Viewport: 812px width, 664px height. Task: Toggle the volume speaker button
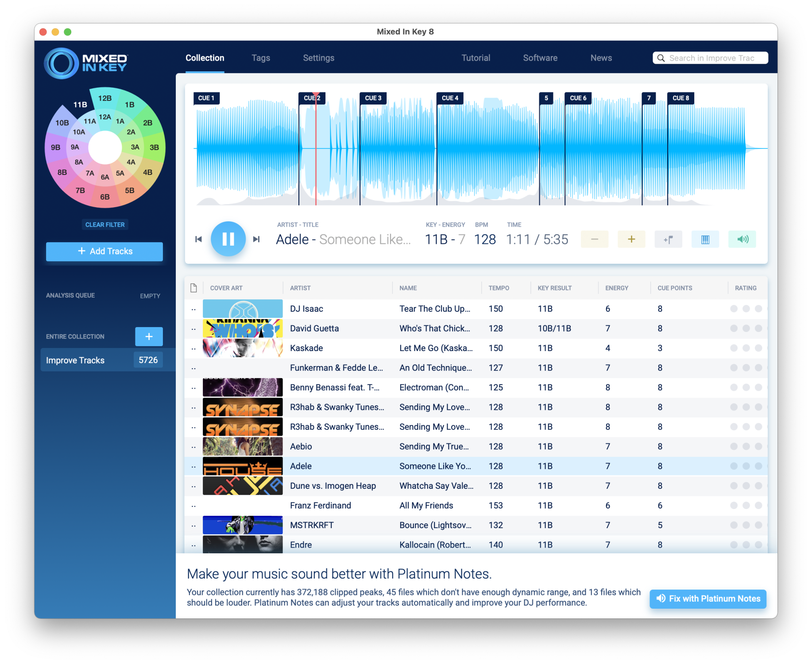coord(742,239)
